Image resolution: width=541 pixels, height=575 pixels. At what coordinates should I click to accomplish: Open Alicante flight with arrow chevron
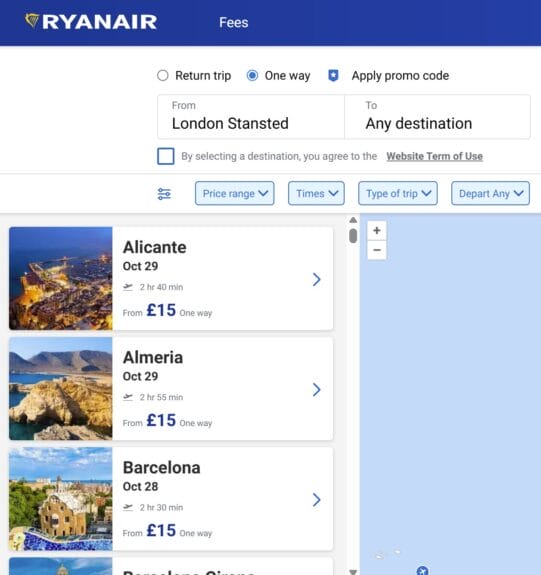pyautogui.click(x=317, y=279)
